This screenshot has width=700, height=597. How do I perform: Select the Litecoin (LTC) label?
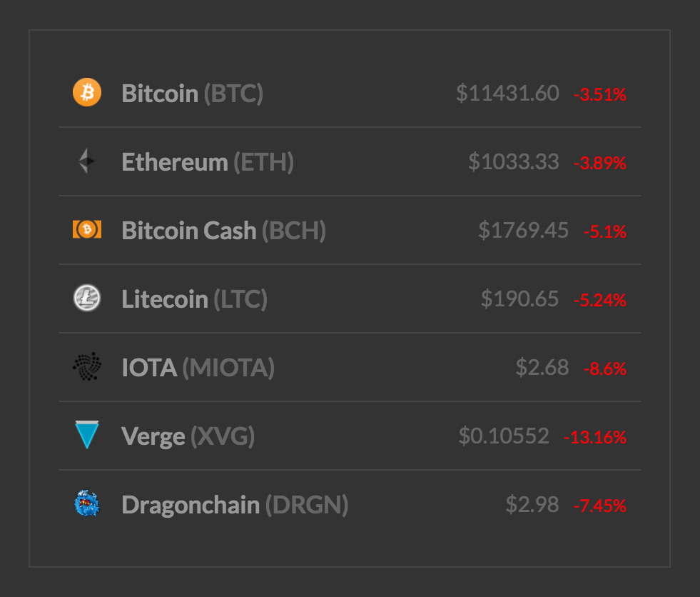point(195,299)
